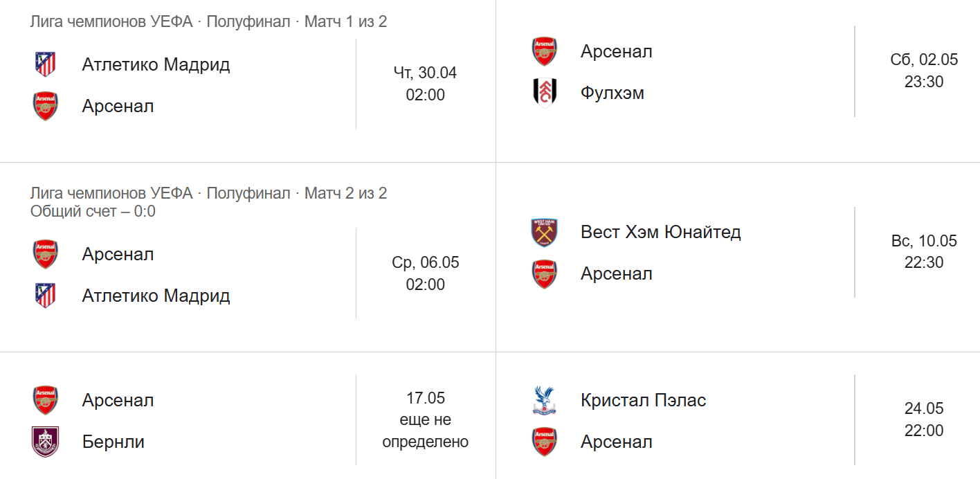Select the 'Кристал Пэлас' team name
Viewport: 980px width, 479px height.
pos(644,400)
